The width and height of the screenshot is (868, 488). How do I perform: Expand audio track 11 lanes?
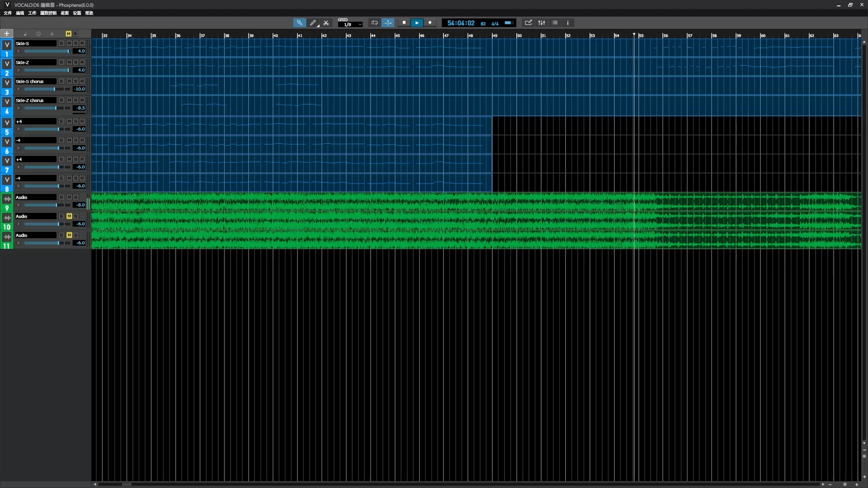[x=18, y=243]
